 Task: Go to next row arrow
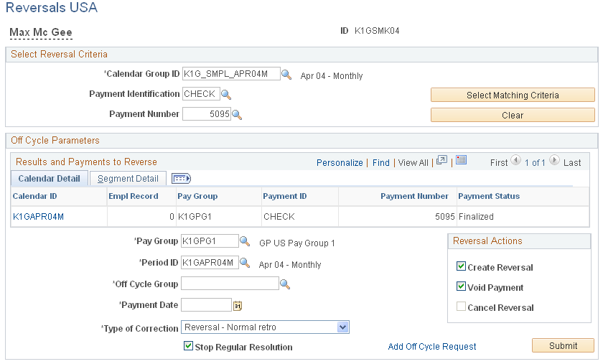554,160
